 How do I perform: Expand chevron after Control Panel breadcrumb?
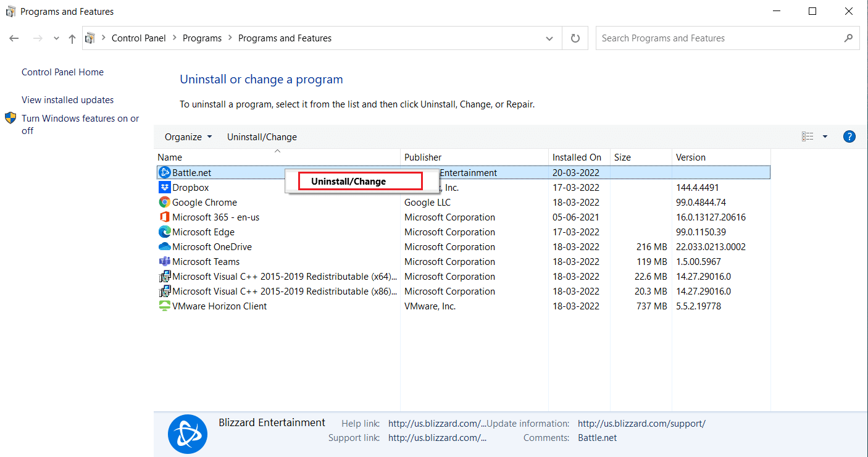click(174, 38)
